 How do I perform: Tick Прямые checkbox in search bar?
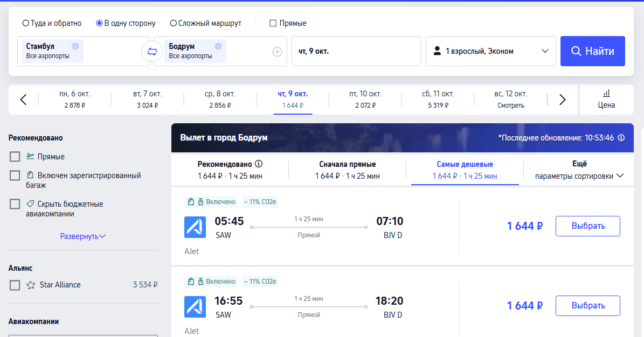click(x=273, y=23)
